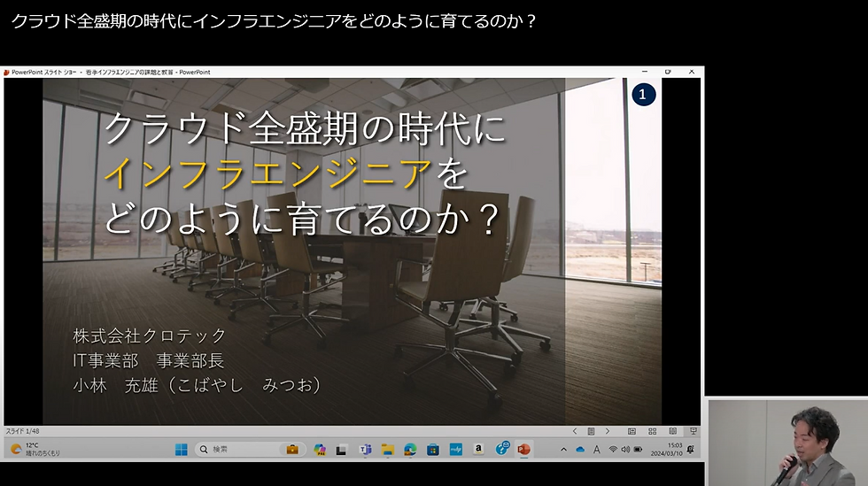Screen dimensions: 868x486
Task: Open the slide show menu icon between arrows
Action: click(x=591, y=431)
